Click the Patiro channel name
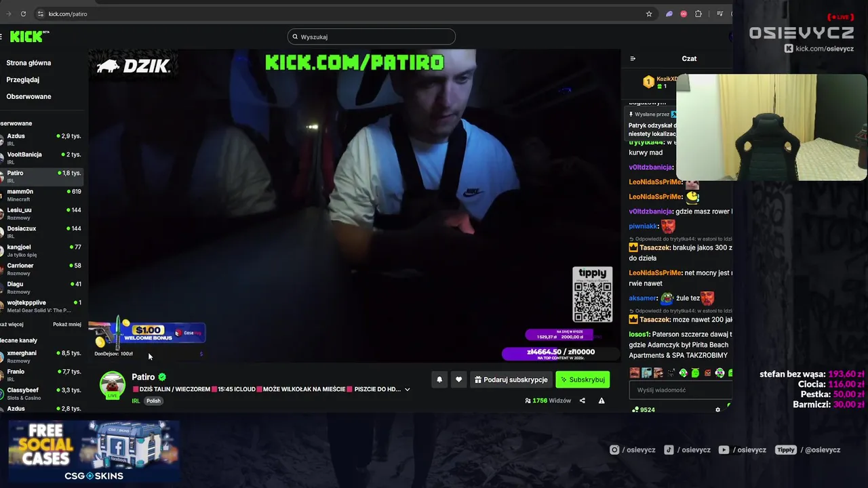The image size is (868, 488). (x=143, y=377)
